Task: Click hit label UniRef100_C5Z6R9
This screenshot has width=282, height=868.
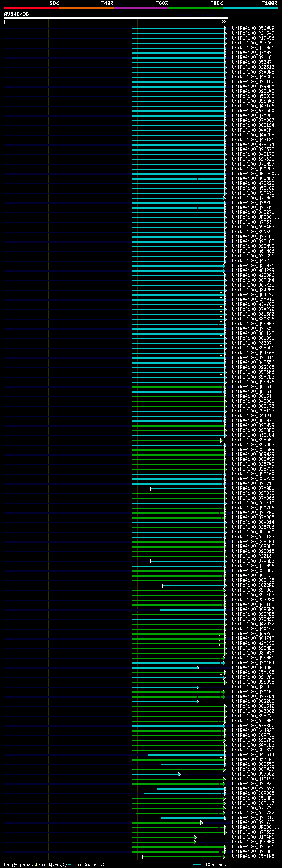Action: click(x=253, y=449)
